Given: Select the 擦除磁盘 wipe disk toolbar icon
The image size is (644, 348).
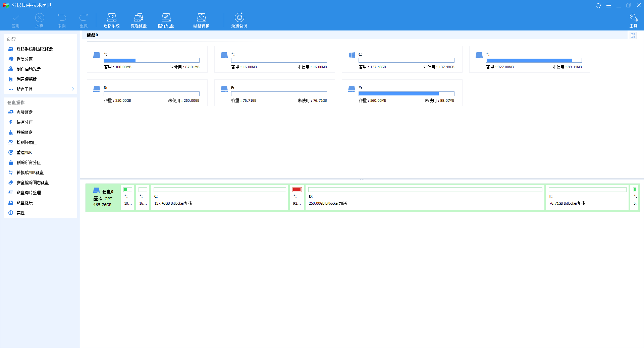Looking at the screenshot, I should pyautogui.click(x=166, y=20).
